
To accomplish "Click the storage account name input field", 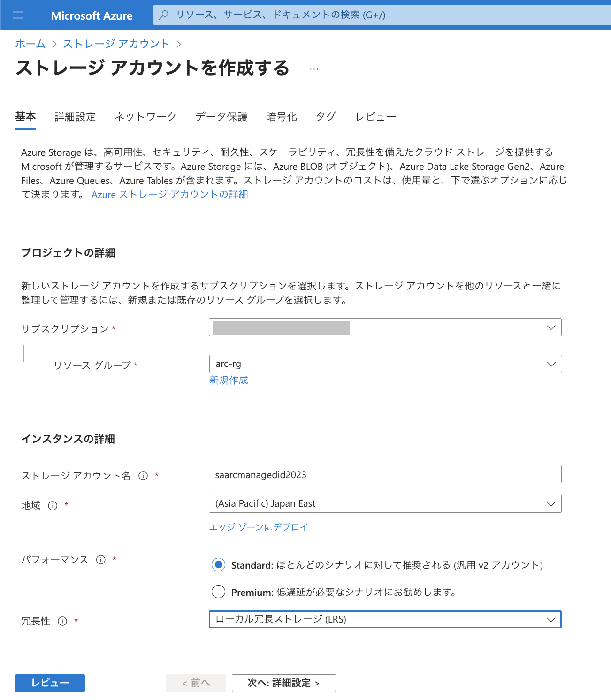I will (x=385, y=474).
